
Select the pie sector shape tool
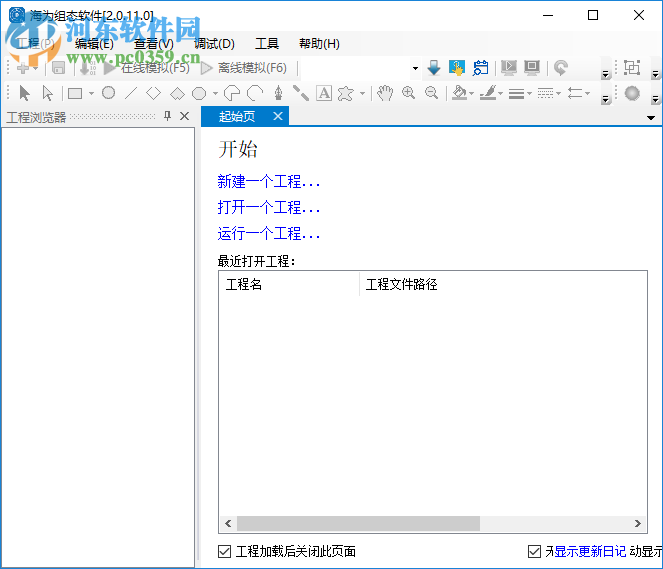[x=232, y=93]
